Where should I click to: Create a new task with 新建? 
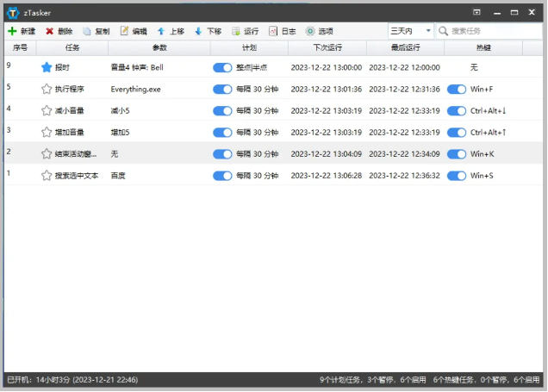click(x=22, y=31)
